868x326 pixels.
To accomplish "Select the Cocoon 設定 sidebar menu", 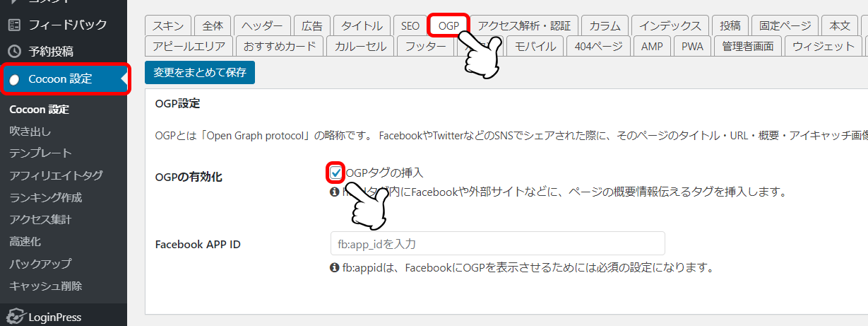I will [64, 79].
